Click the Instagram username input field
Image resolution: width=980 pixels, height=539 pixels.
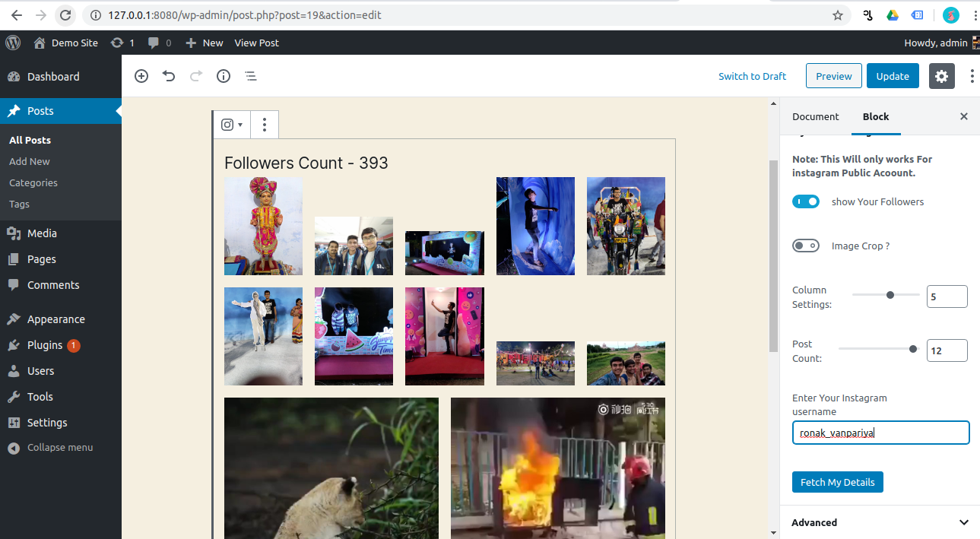pyautogui.click(x=880, y=432)
